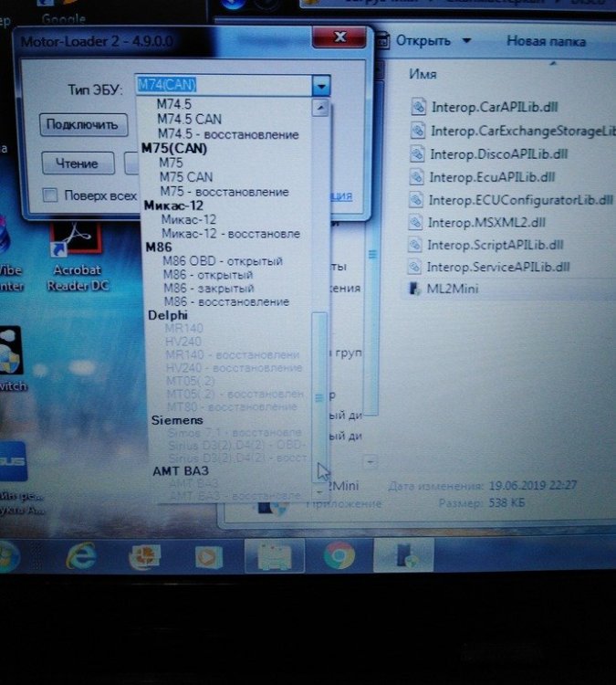The height and width of the screenshot is (685, 616).
Task: Open the Открыть button in Explorer toolbar
Action: 423,41
